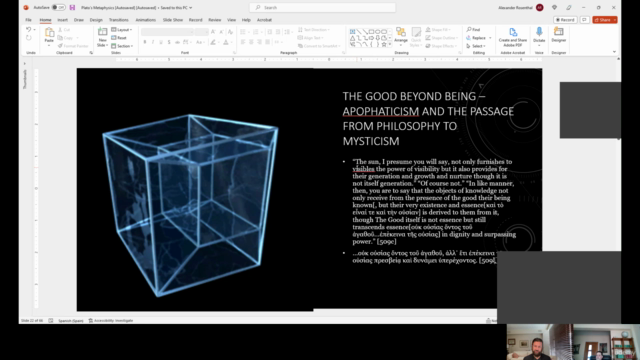Click the Reset slide button

click(119, 38)
